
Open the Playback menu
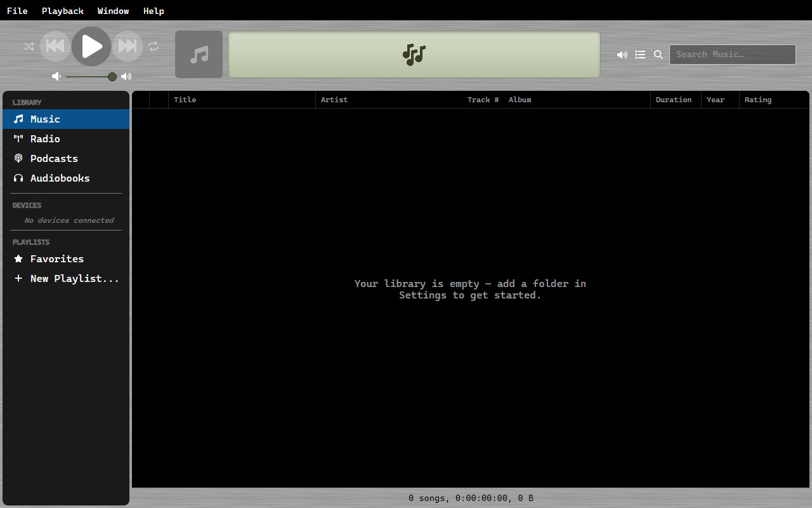63,11
